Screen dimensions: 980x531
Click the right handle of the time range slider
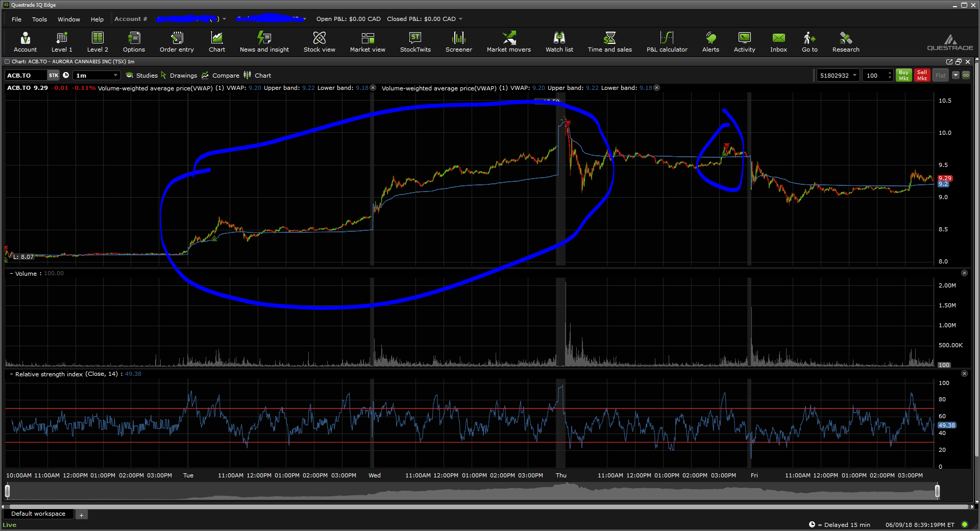tap(937, 491)
